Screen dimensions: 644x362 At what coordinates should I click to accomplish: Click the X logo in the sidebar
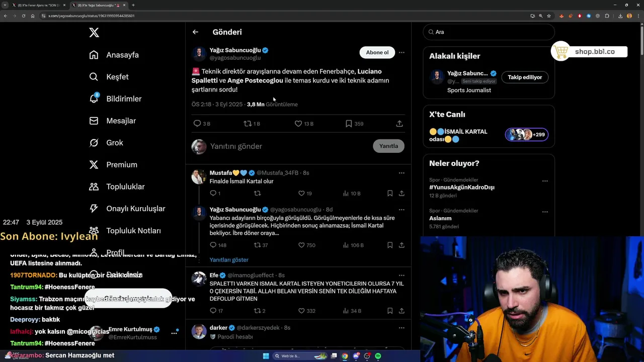[x=94, y=33]
